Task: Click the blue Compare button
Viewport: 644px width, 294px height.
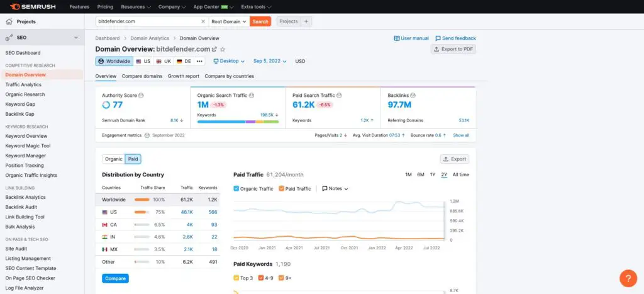Action: pyautogui.click(x=116, y=278)
